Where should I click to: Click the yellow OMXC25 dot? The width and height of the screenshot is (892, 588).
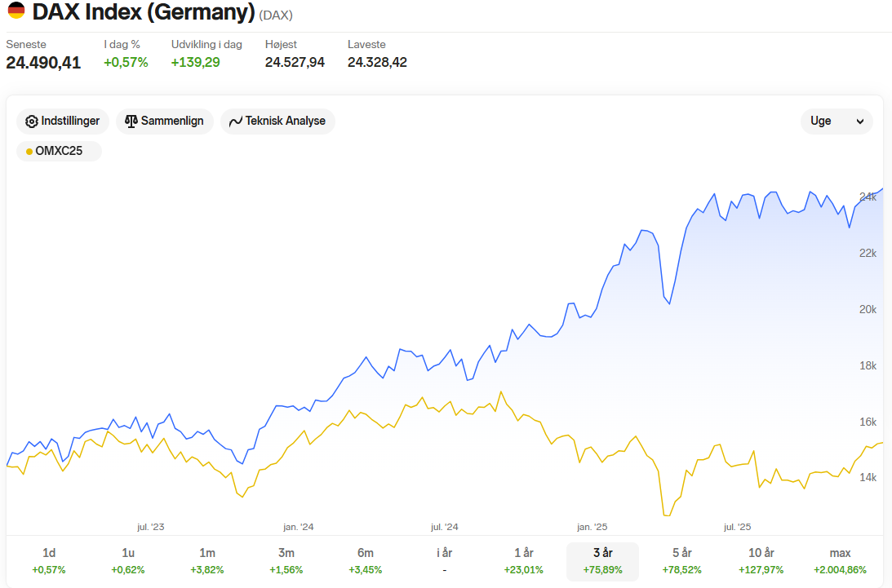29,151
